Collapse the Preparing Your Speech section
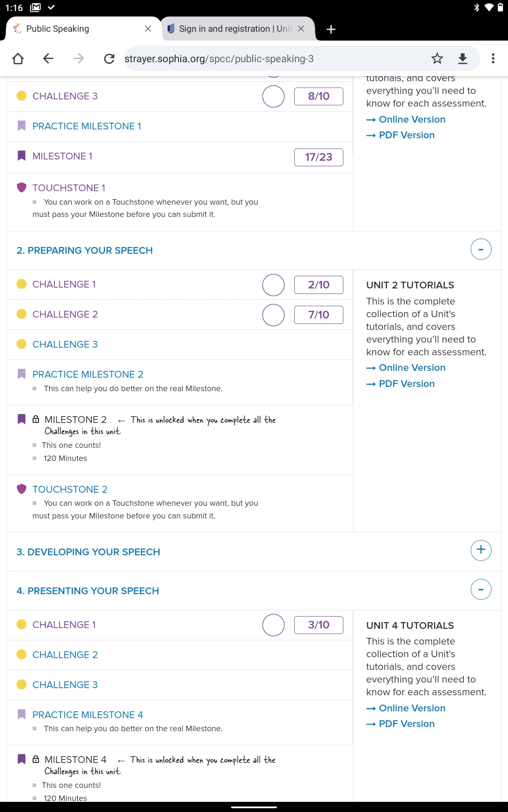The height and width of the screenshot is (812, 508). click(481, 250)
